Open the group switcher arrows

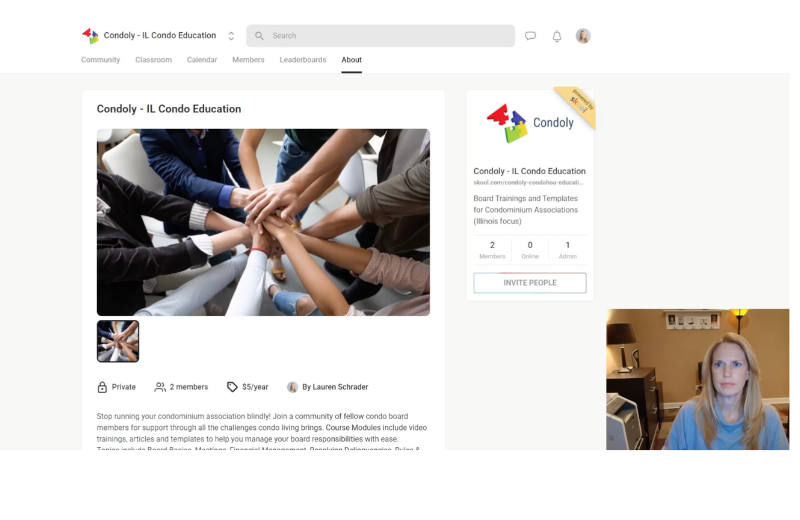[231, 36]
